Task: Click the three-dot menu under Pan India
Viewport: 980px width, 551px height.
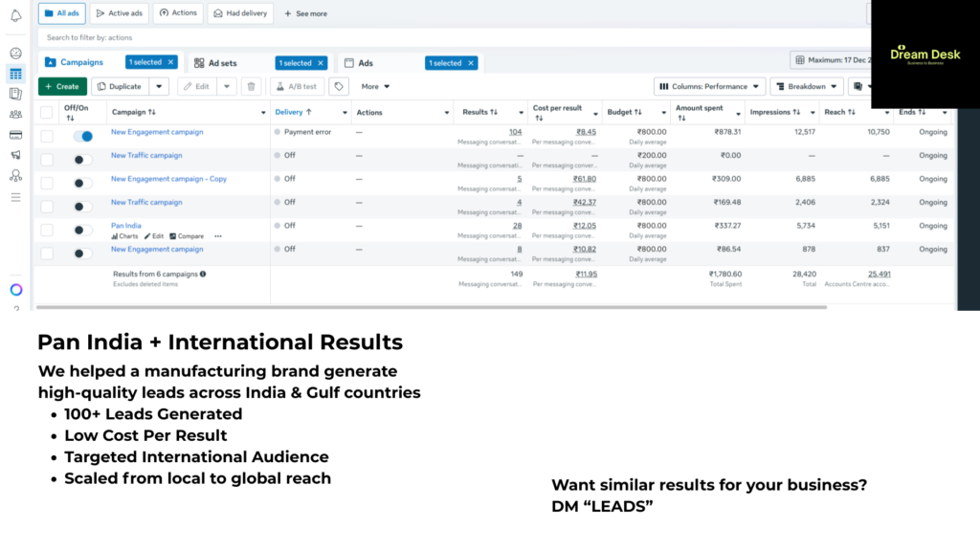Action: click(217, 236)
